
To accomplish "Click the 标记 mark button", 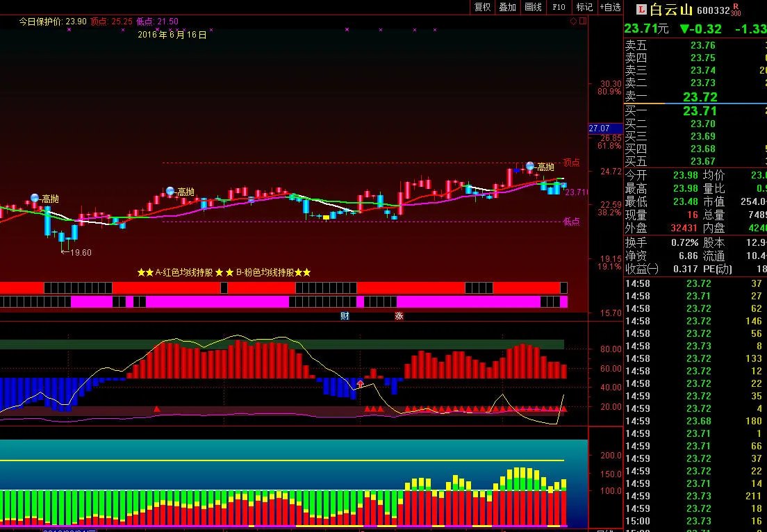I will click(x=584, y=7).
